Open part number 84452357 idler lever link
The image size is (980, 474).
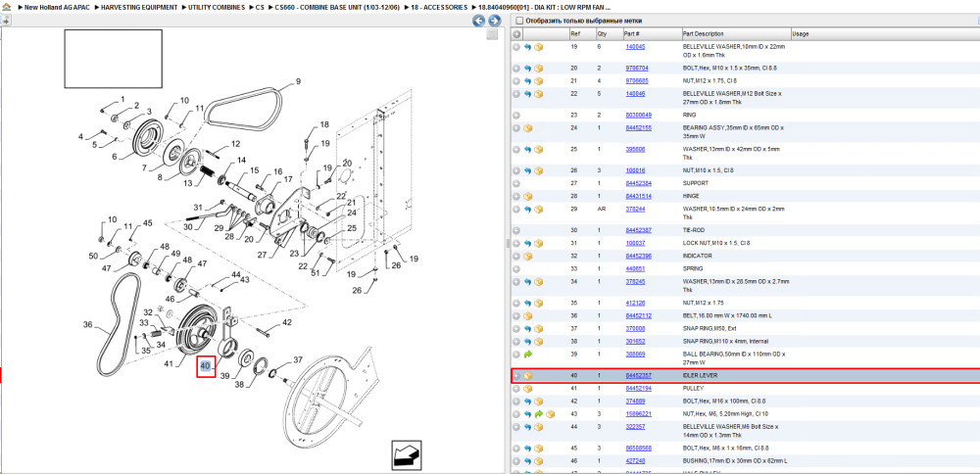pyautogui.click(x=638, y=376)
